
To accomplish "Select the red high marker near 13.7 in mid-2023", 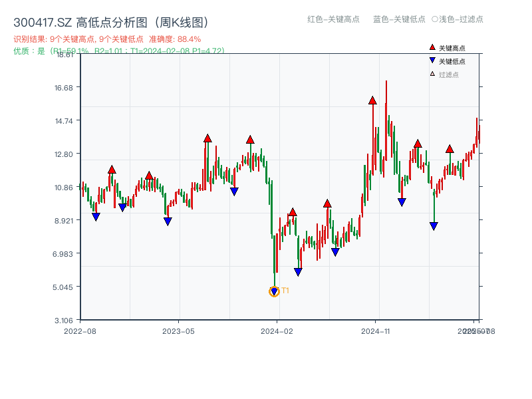I will 207,138.
